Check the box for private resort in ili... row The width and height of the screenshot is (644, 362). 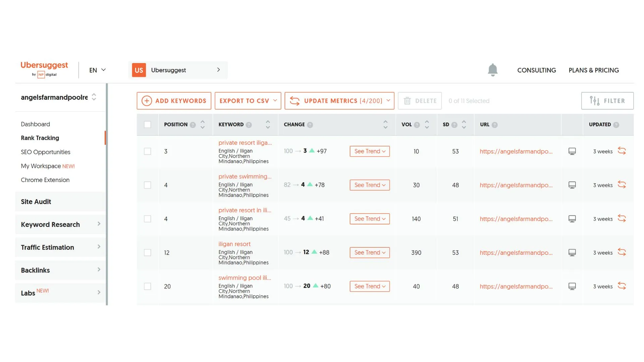click(147, 219)
